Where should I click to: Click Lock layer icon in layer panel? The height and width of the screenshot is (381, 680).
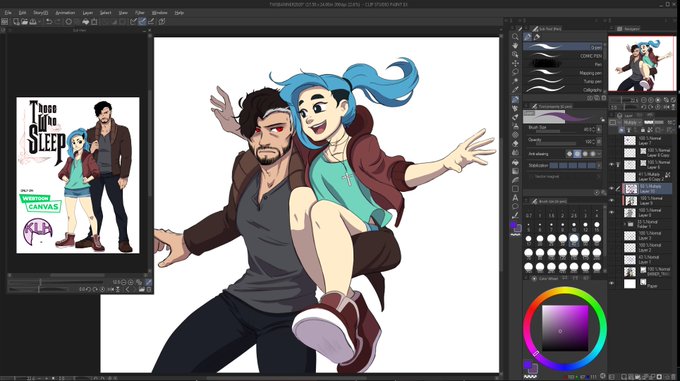pyautogui.click(x=643, y=130)
